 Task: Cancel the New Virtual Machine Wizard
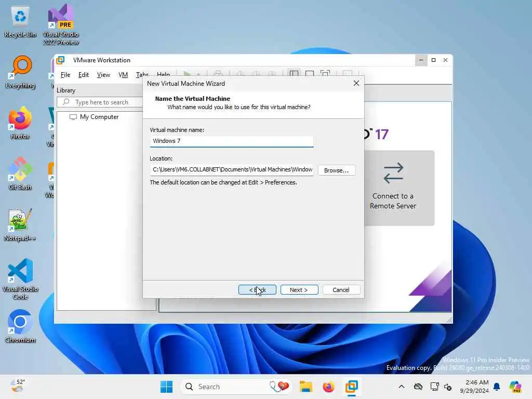point(341,290)
